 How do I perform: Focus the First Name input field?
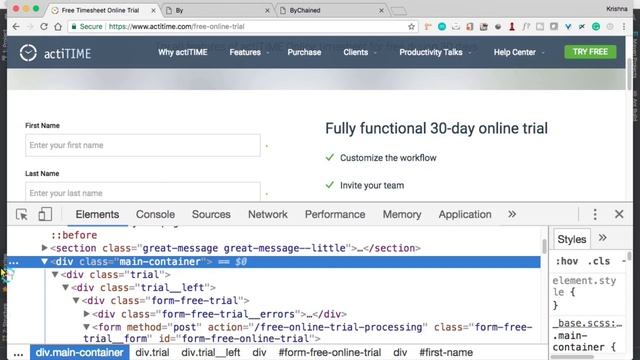tap(142, 145)
